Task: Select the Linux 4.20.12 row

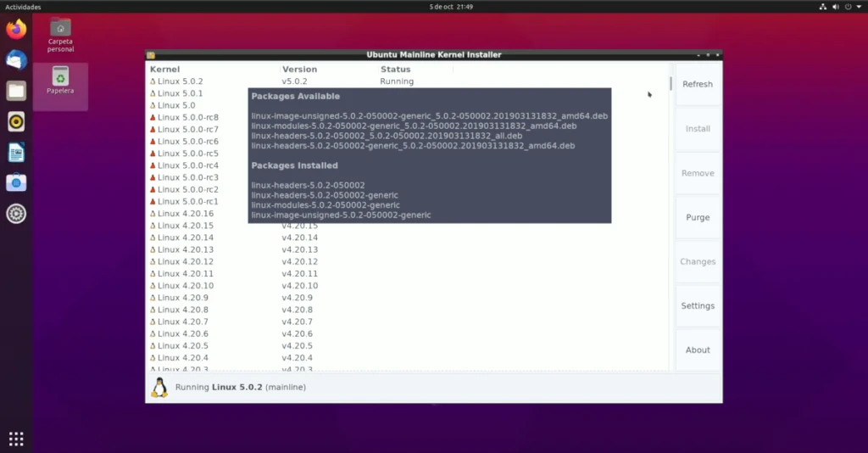Action: point(408,261)
